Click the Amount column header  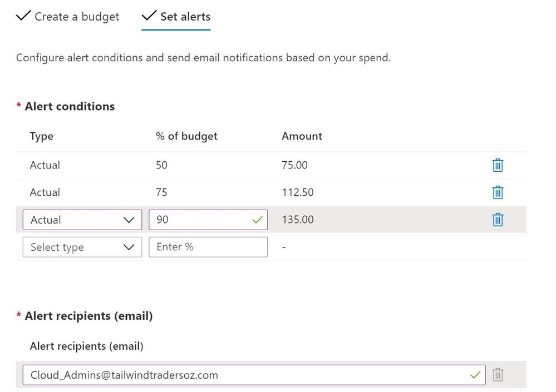[x=302, y=136]
